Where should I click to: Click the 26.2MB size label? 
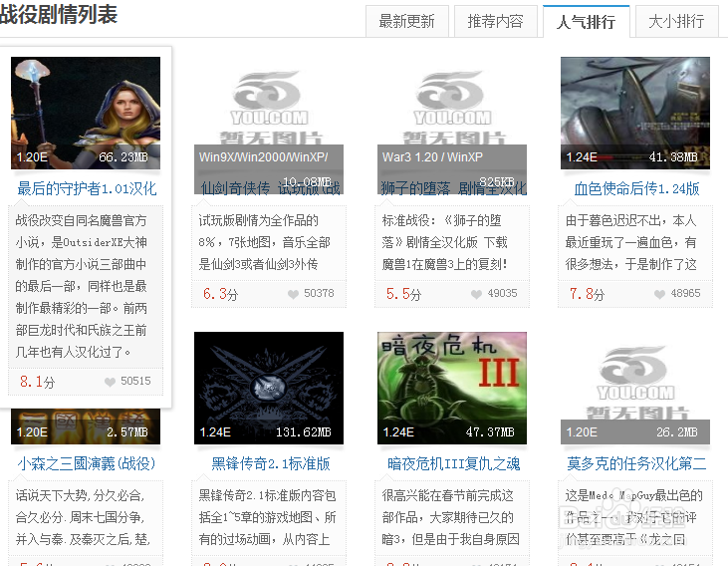point(677,432)
